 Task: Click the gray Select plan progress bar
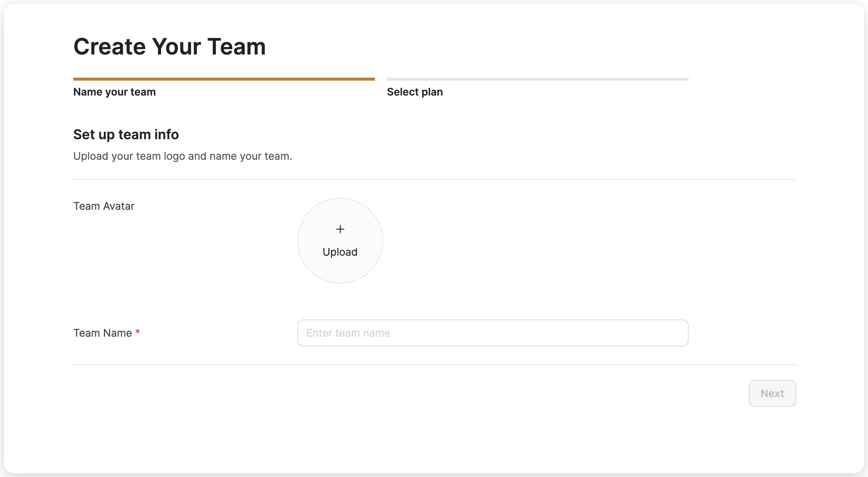pyautogui.click(x=537, y=79)
